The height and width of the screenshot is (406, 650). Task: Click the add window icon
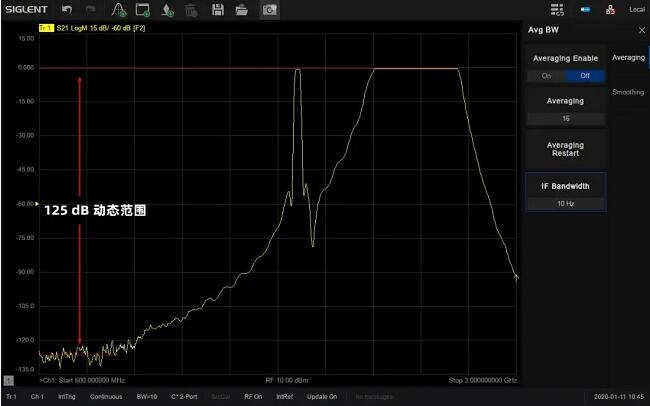point(143,9)
